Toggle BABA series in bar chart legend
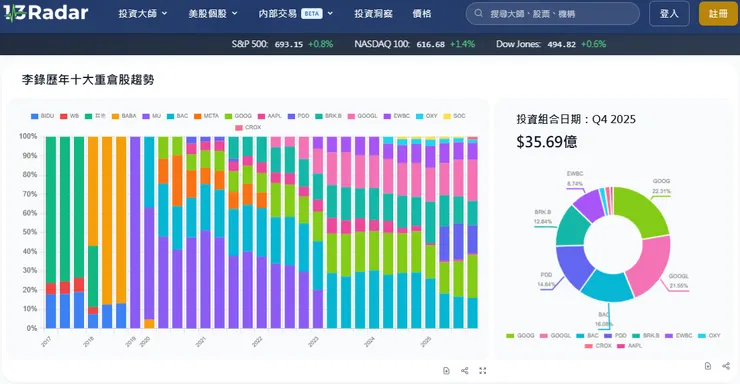Screen dimensions: 740x384 124,116
